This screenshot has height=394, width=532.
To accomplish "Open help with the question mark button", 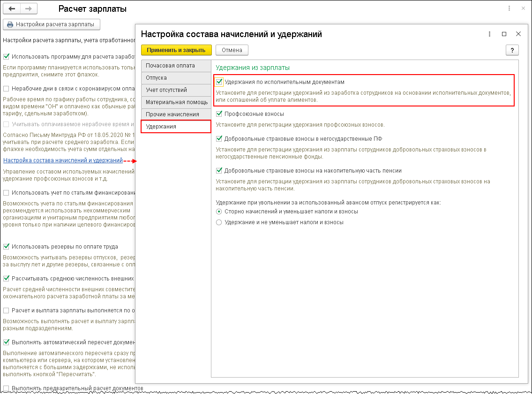I will point(512,50).
